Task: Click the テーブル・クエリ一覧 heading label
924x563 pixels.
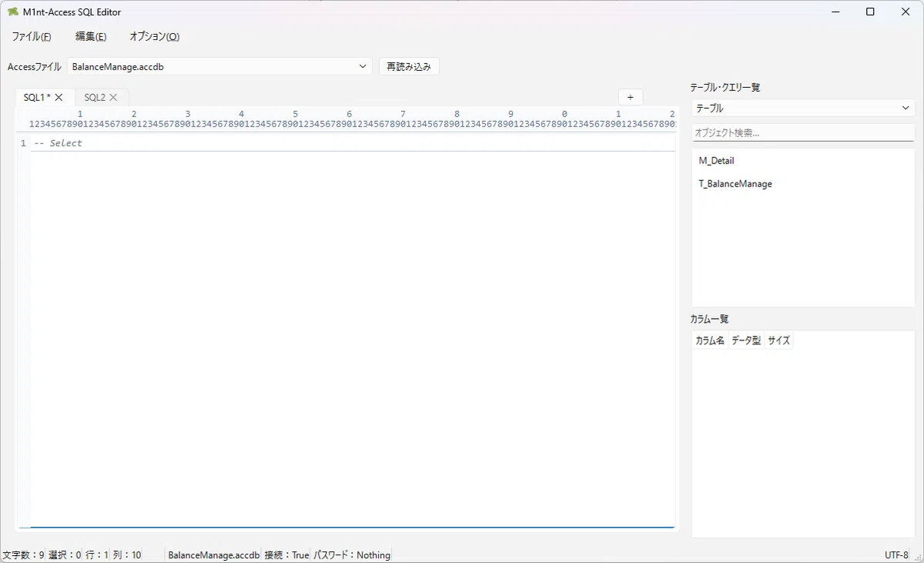Action: click(725, 87)
